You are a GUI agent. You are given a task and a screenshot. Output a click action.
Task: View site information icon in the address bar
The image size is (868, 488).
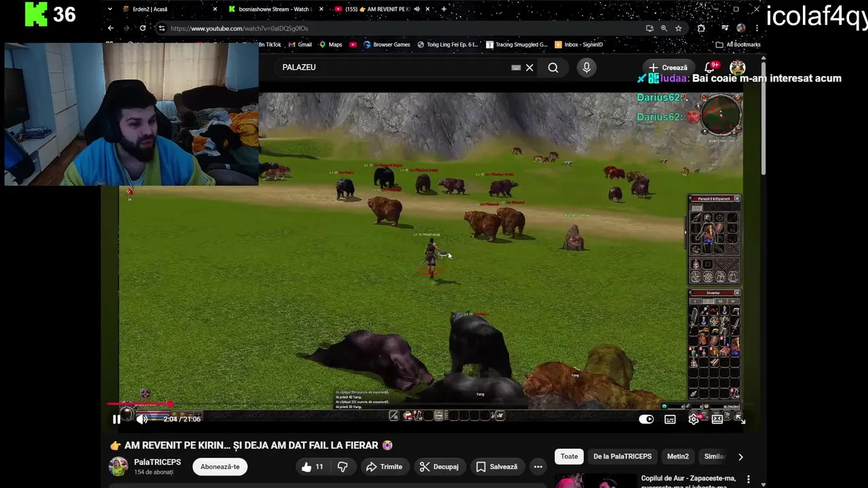[x=161, y=28]
